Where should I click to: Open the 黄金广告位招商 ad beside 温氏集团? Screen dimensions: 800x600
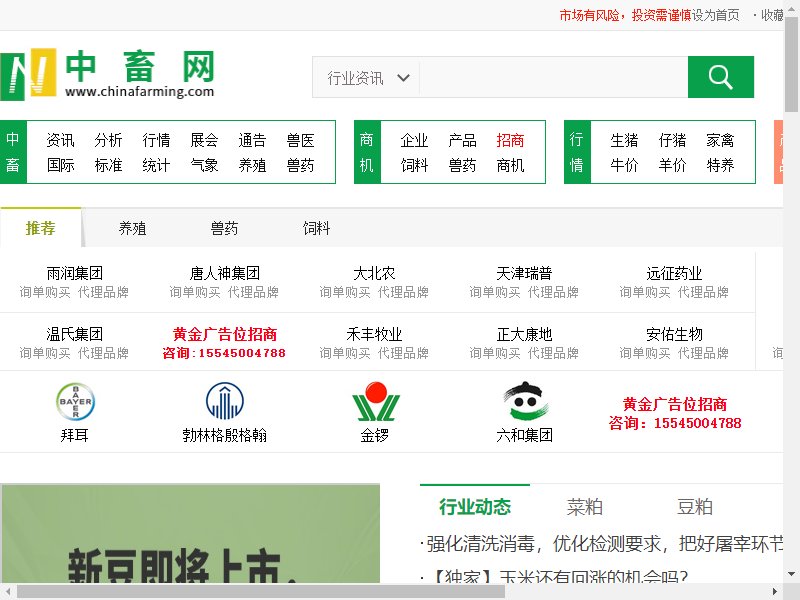(x=224, y=343)
